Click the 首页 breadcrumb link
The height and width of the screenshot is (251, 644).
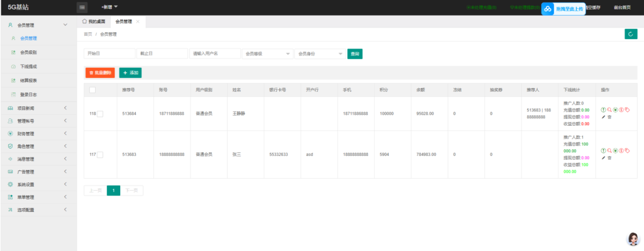(x=88, y=34)
